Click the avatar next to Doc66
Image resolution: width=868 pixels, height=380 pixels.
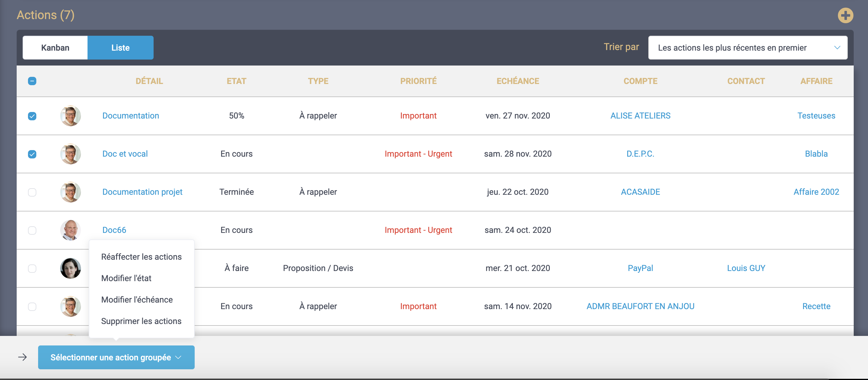pyautogui.click(x=71, y=230)
